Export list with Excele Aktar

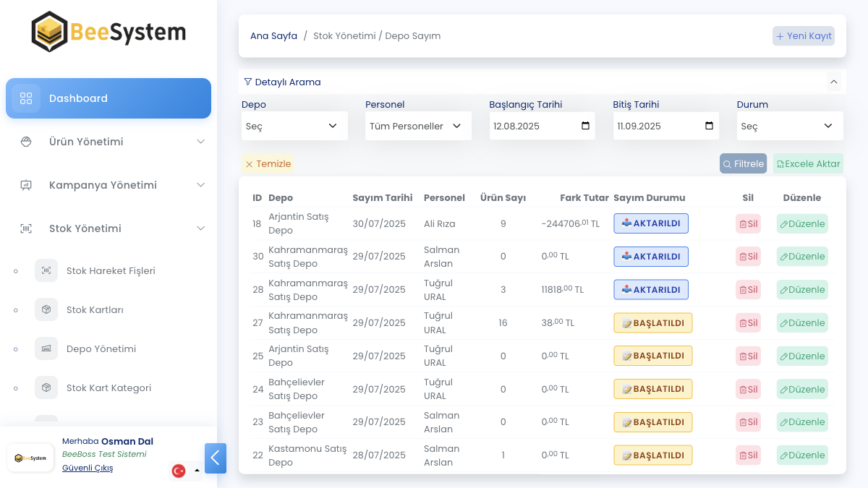coord(808,164)
